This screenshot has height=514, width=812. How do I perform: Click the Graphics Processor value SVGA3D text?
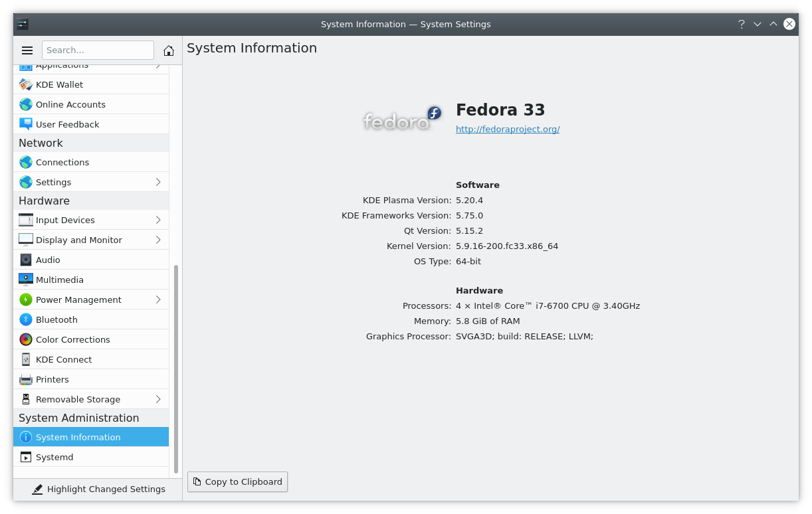pos(524,336)
